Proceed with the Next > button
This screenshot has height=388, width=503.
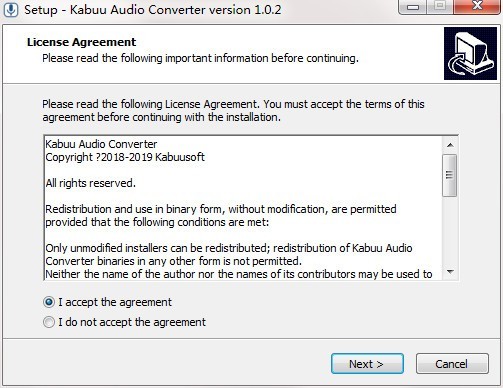coord(367,364)
